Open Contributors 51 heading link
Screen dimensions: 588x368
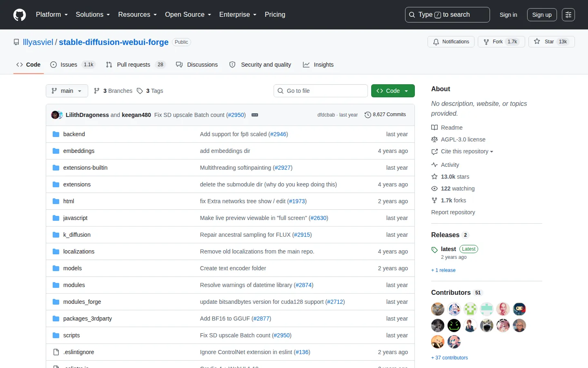(457, 293)
